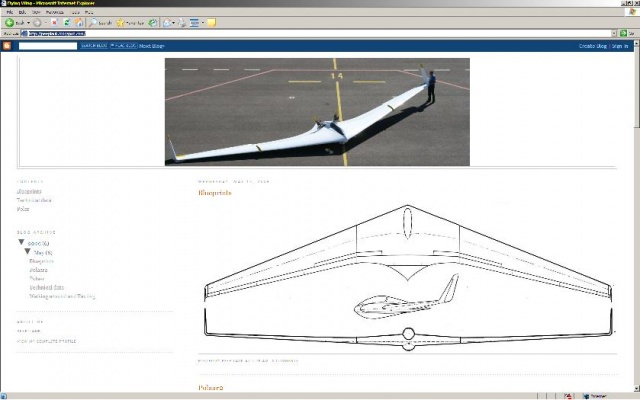Click the Internet zone status indicator
This screenshot has width=640, height=400.
click(595, 396)
